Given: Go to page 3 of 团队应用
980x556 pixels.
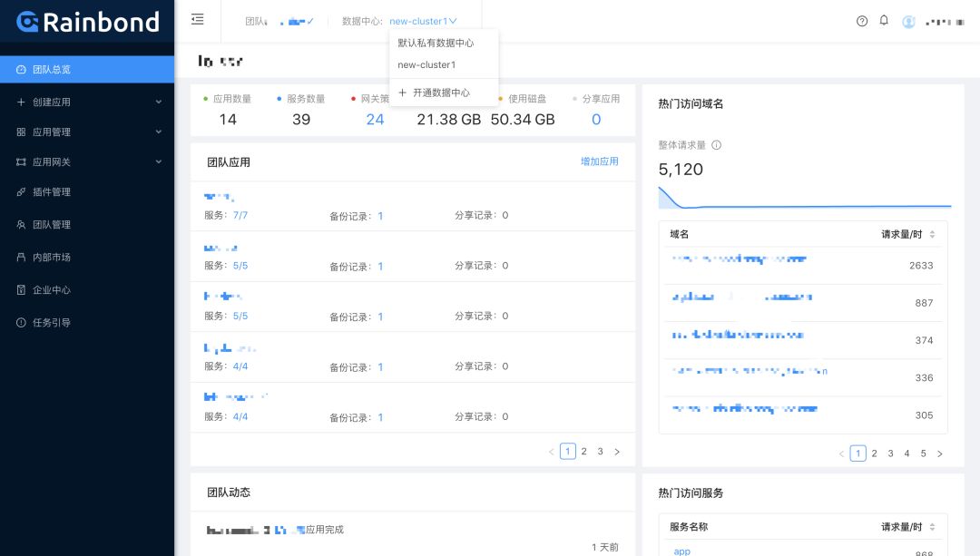Looking at the screenshot, I should pyautogui.click(x=600, y=451).
